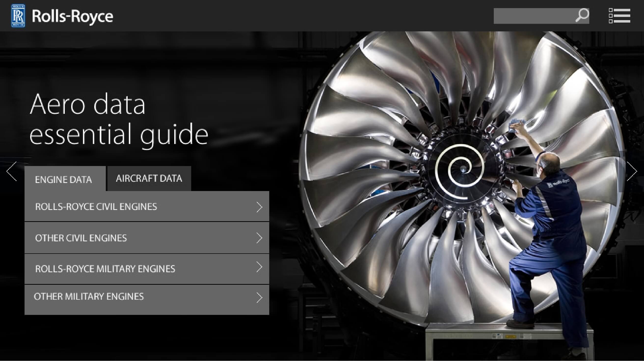Open Other Civil Engines text link
Viewport: 644px width, 361px height.
point(81,238)
